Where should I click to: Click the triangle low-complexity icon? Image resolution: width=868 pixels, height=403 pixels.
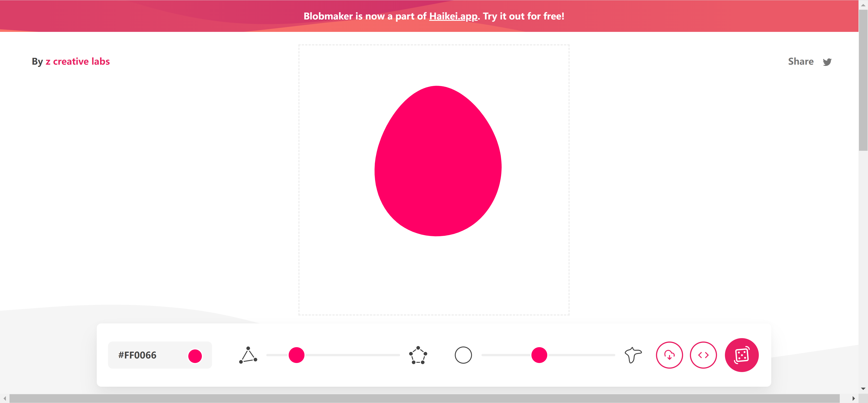coord(248,355)
